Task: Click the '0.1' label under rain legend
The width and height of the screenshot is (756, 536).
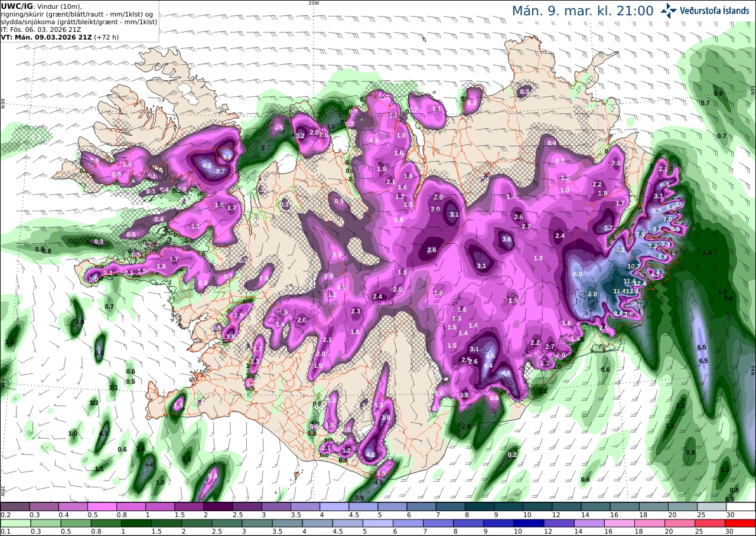Action: pyautogui.click(x=5, y=531)
